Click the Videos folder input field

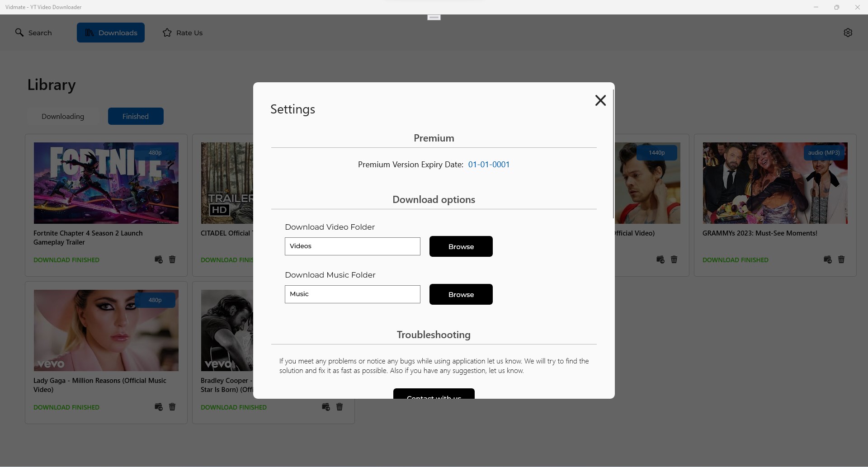353,246
